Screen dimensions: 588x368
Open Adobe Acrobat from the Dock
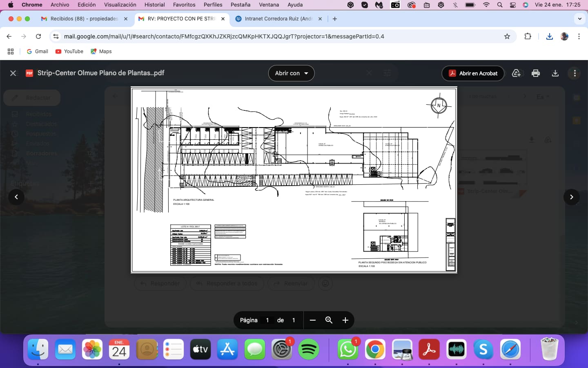pyautogui.click(x=429, y=350)
